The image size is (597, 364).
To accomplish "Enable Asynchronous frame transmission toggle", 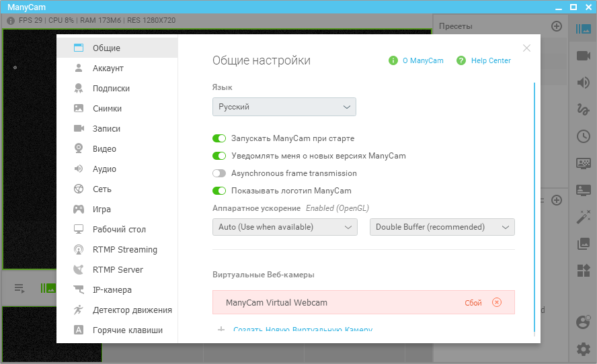I will 219,173.
